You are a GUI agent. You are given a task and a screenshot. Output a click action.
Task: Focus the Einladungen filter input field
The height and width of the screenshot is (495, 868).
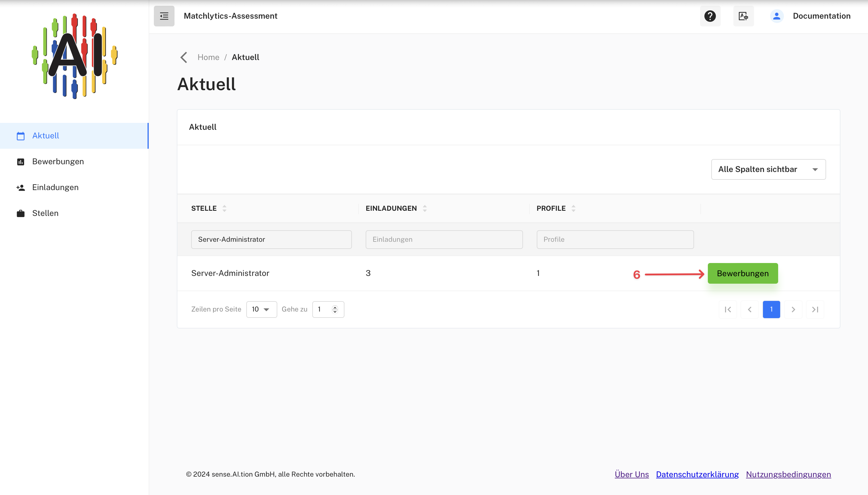(444, 239)
